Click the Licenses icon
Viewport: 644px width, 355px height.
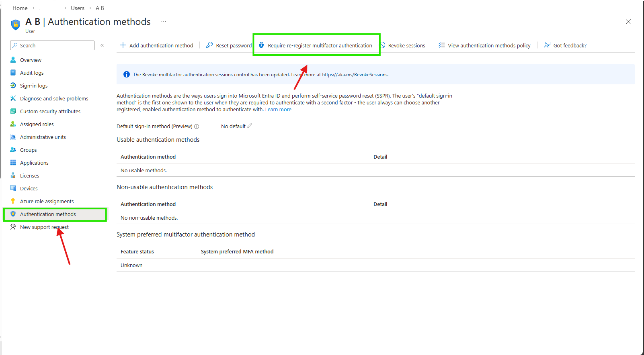pos(13,175)
